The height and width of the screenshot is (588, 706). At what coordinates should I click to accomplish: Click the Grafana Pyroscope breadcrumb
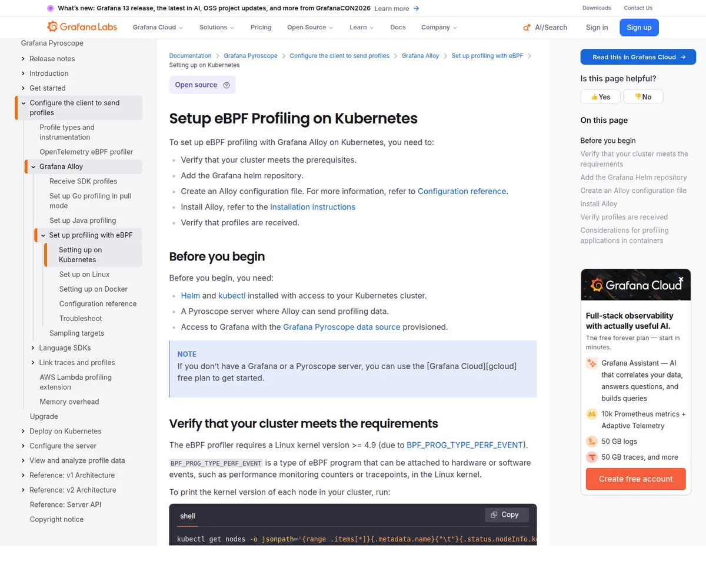(x=251, y=55)
